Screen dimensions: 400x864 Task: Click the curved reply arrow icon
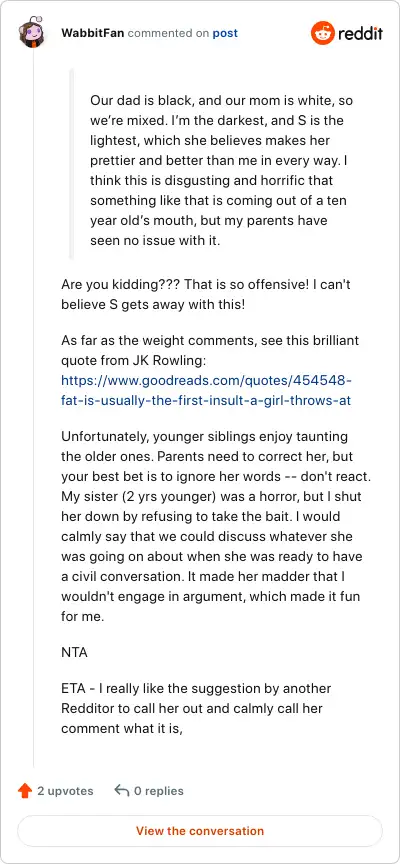point(121,791)
